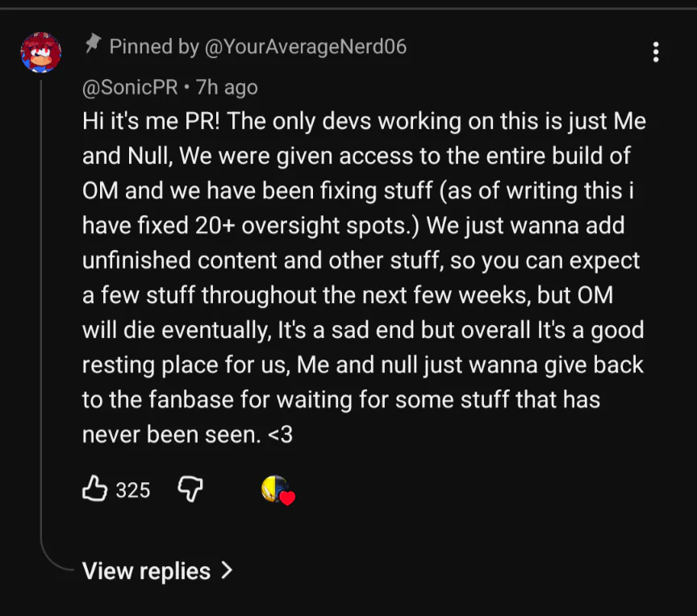Click the creator's yellow avatar heart badge
Screen dimensions: 697x616
coord(274,488)
